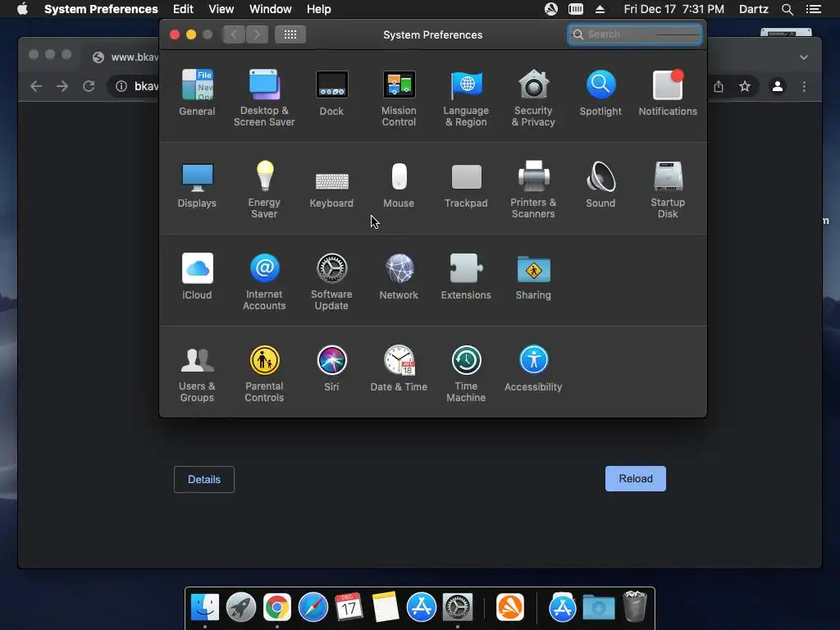Click the site info icon in browser address bar
This screenshot has height=630, width=840.
pyautogui.click(x=121, y=86)
